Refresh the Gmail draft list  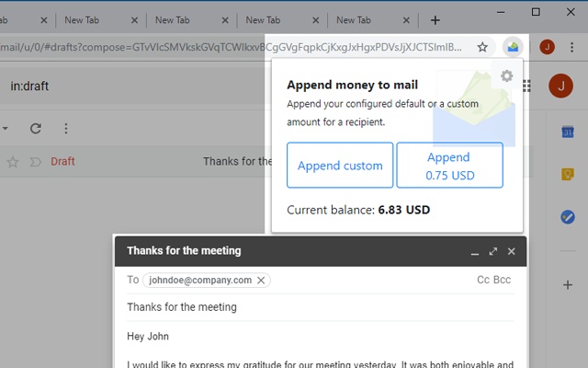click(36, 129)
